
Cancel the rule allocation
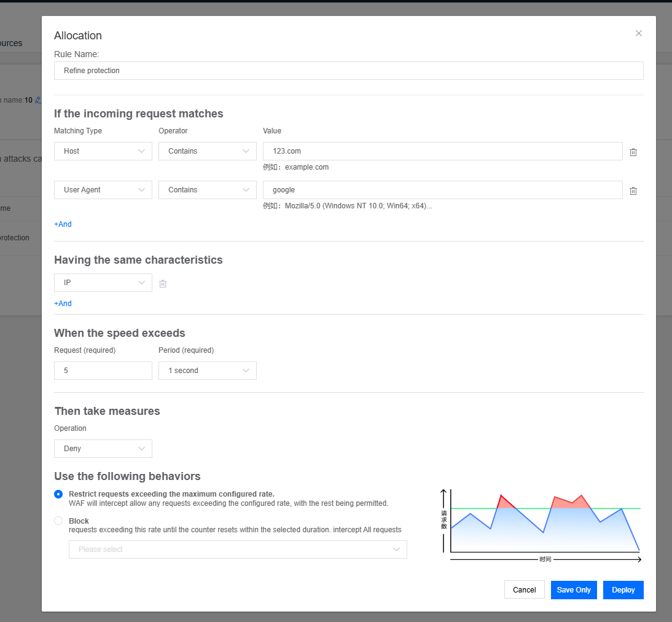pos(524,590)
